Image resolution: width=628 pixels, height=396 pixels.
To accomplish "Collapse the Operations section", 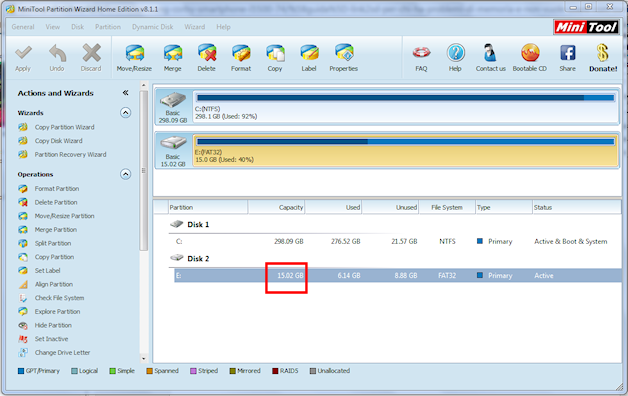I will click(125, 174).
